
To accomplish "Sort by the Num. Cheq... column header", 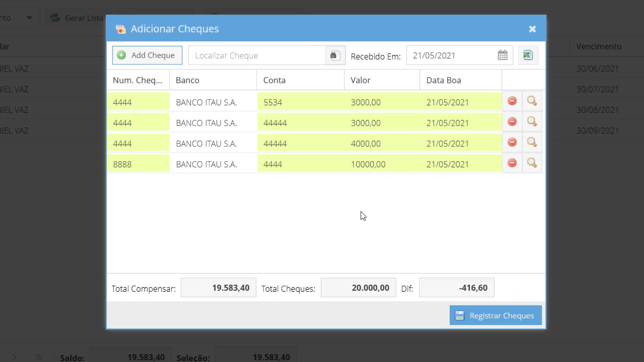I will pos(138,80).
